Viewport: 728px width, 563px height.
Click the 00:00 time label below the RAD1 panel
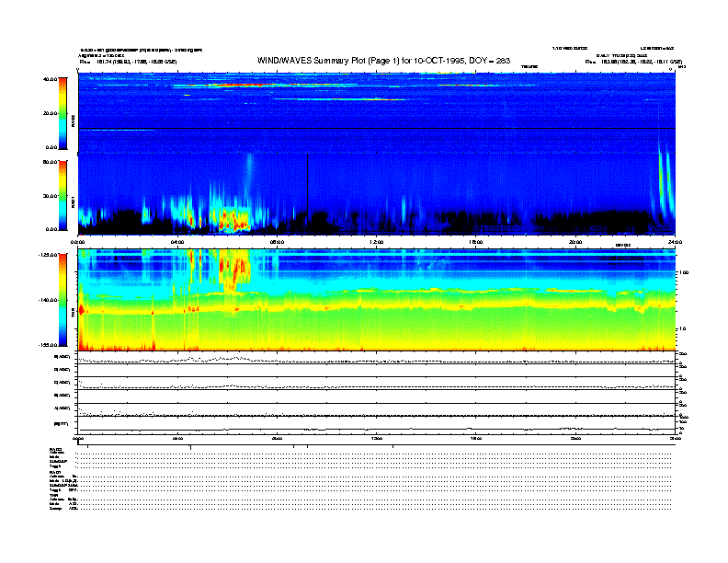point(77,242)
